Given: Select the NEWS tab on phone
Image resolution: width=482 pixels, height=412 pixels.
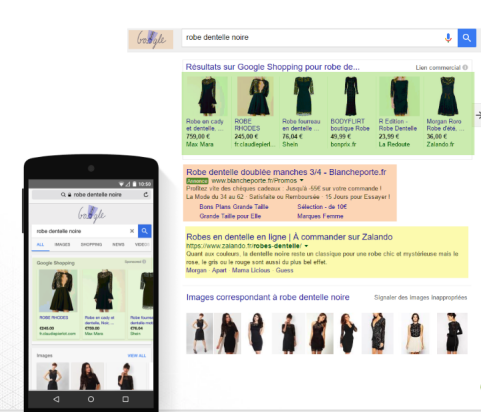Looking at the screenshot, I should coord(118,244).
